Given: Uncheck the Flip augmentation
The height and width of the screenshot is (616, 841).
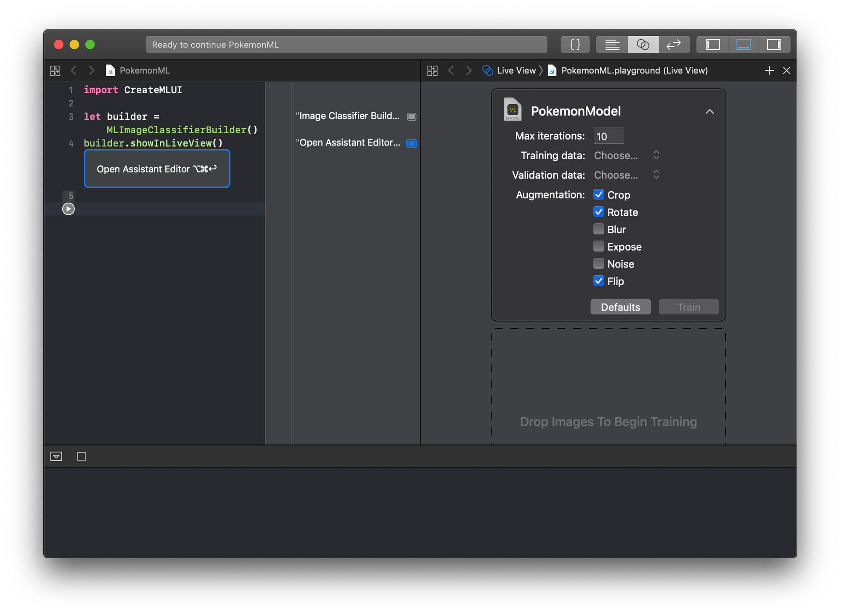Looking at the screenshot, I should pyautogui.click(x=599, y=281).
